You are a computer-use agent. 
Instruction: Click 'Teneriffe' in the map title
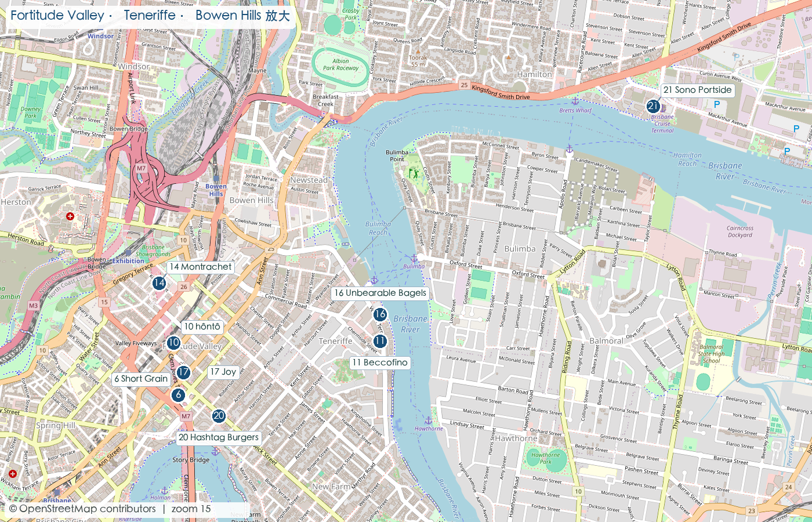(x=150, y=16)
